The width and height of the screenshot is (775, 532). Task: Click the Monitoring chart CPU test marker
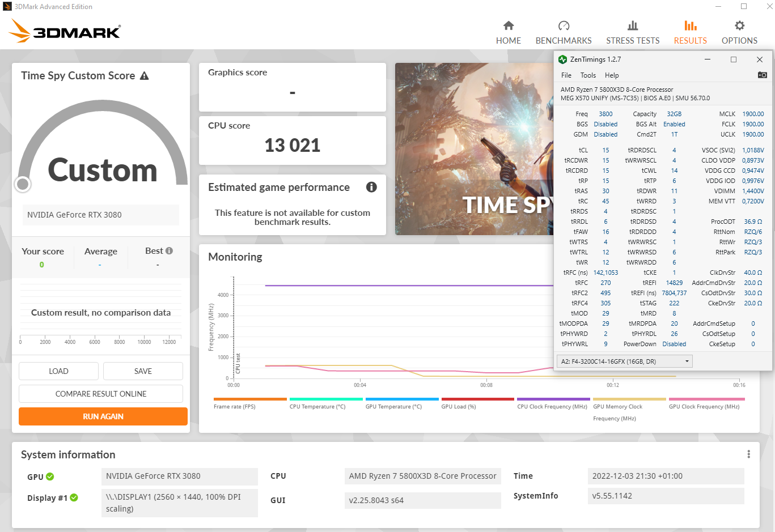[x=238, y=364]
